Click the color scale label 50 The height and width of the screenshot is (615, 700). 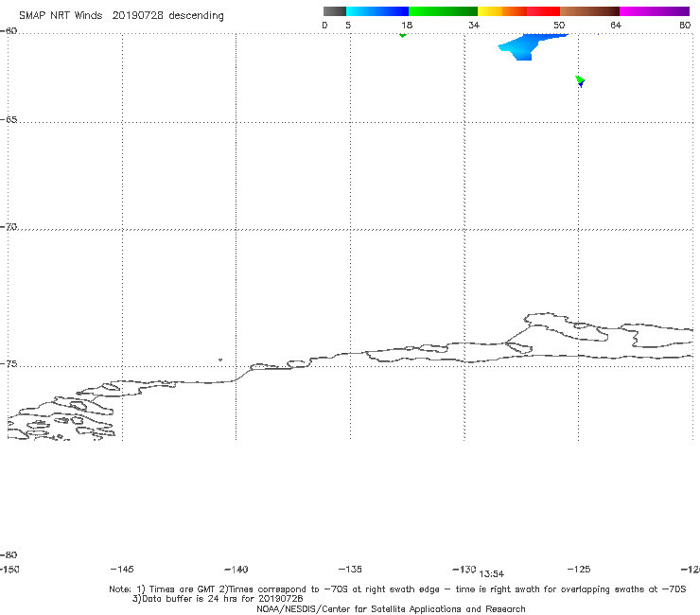point(559,25)
